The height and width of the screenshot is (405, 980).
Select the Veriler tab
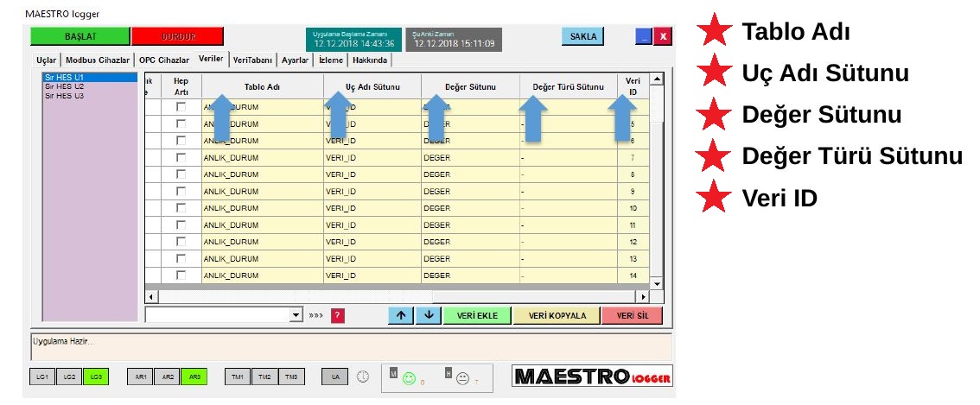tap(211, 59)
